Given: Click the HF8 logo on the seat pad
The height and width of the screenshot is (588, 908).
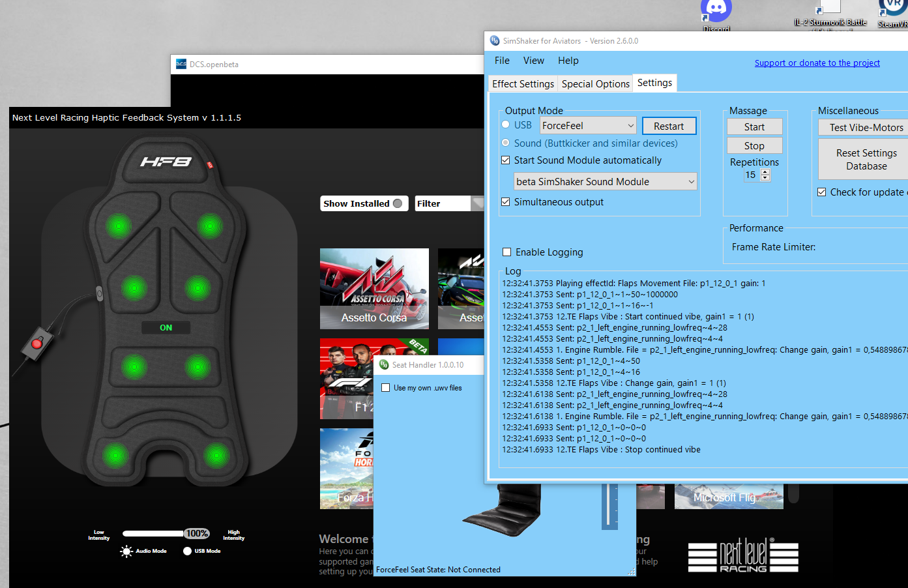Looking at the screenshot, I should click(166, 161).
